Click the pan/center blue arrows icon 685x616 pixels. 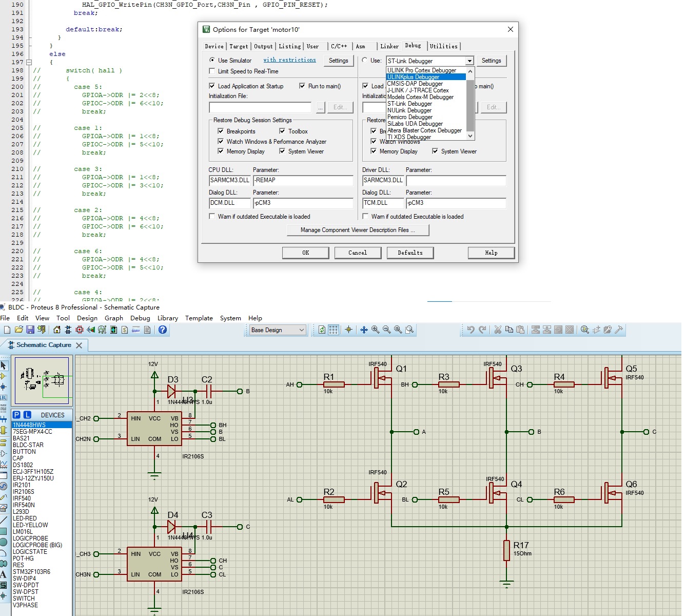364,330
